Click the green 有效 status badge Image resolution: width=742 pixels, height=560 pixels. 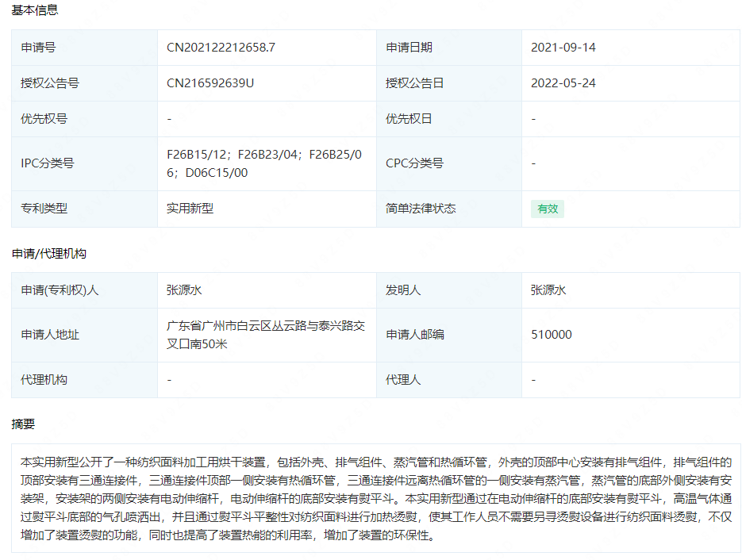548,209
